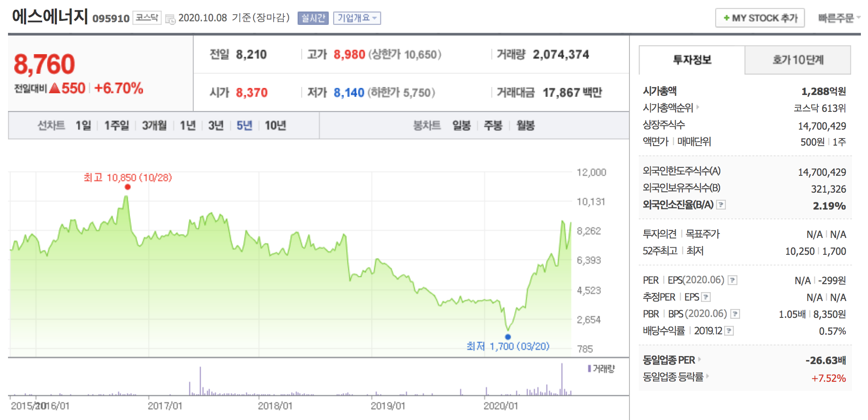Click the 동일업종 등락률 value +7.52%
This screenshot has width=868, height=420.
(x=829, y=378)
